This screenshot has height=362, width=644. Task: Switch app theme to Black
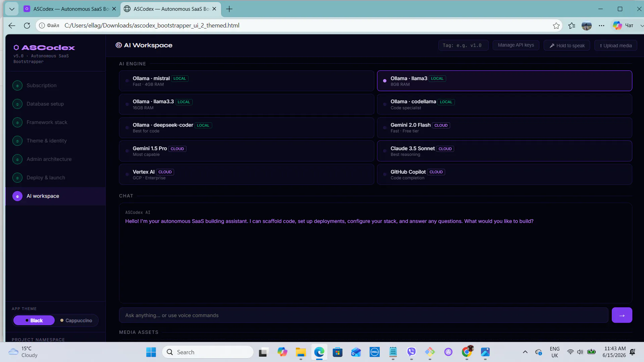pyautogui.click(x=34, y=320)
